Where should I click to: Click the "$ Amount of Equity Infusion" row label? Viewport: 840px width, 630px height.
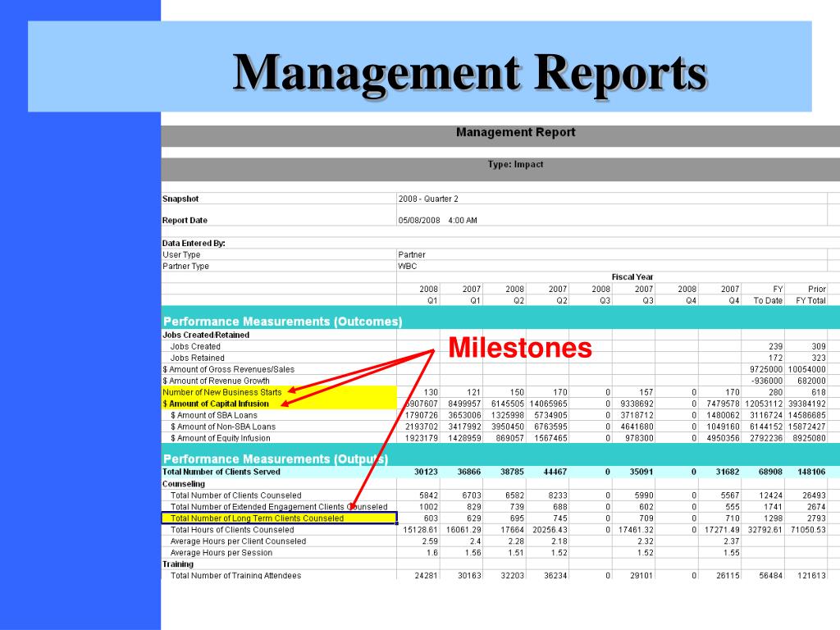(x=220, y=438)
